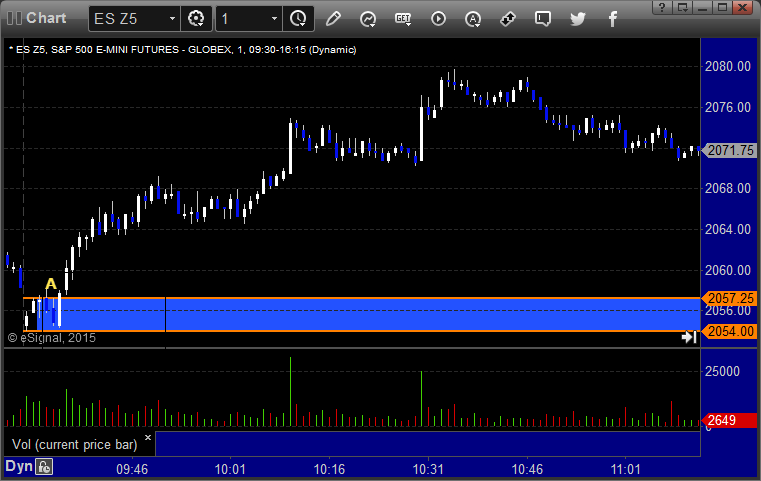
Task: Click the pop-out window menu icon
Action: point(682,7)
